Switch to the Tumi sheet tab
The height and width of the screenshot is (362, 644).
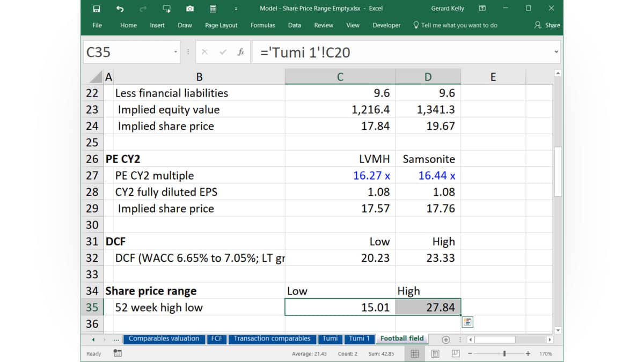click(330, 338)
